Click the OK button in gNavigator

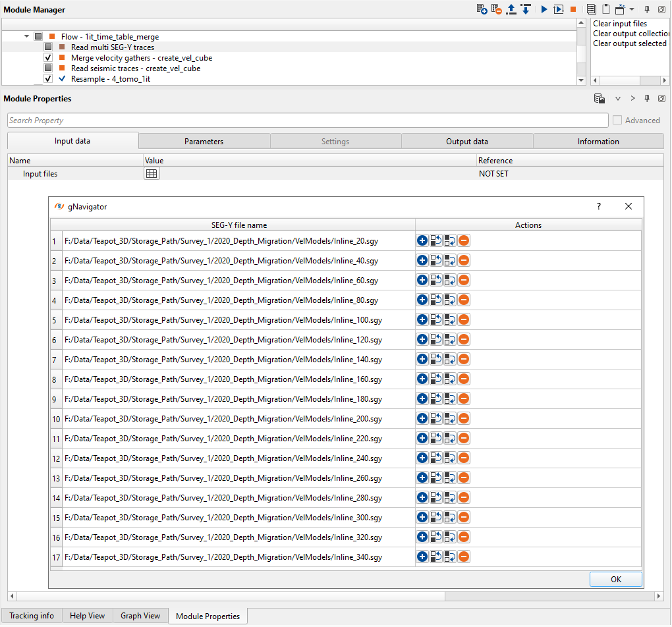[615, 580]
